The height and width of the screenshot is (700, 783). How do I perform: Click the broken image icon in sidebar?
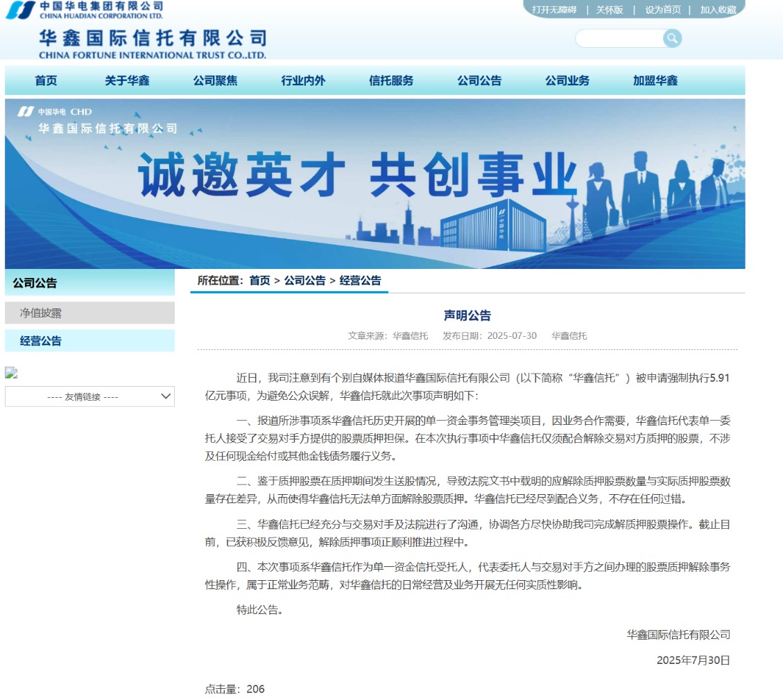(x=11, y=373)
